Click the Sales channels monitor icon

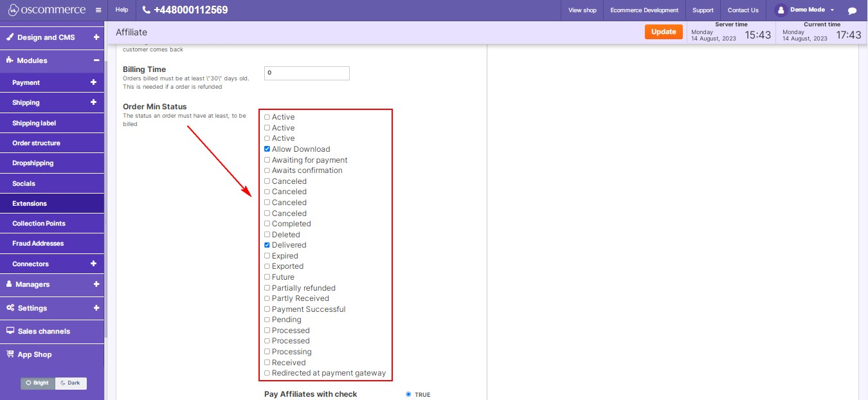(10, 331)
